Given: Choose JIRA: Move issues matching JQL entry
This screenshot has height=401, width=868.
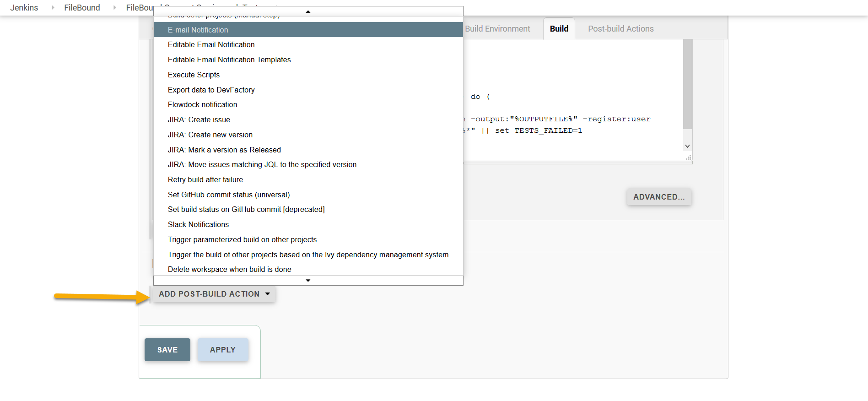Looking at the screenshot, I should tap(308, 164).
